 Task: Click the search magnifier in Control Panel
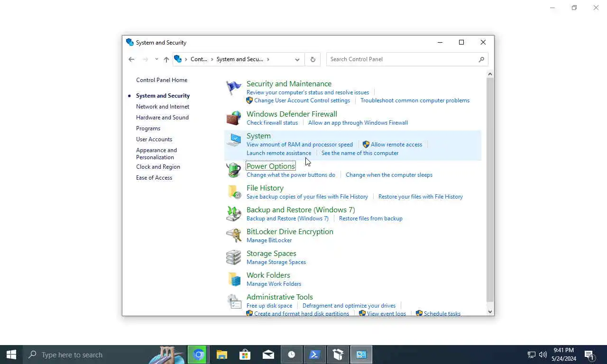[x=481, y=59]
